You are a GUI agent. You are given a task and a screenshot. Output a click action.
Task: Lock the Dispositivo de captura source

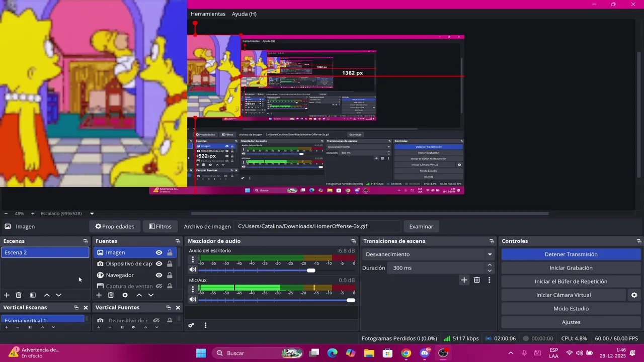coord(170,264)
